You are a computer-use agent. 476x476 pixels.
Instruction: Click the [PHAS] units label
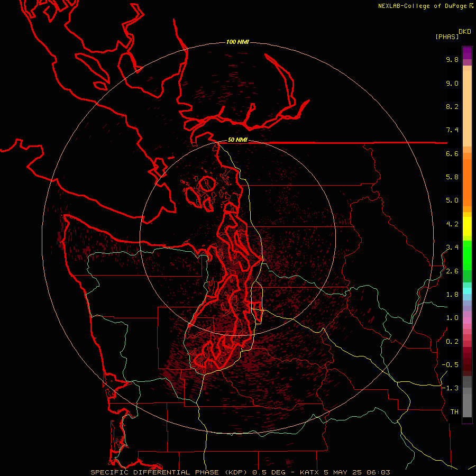coord(447,36)
